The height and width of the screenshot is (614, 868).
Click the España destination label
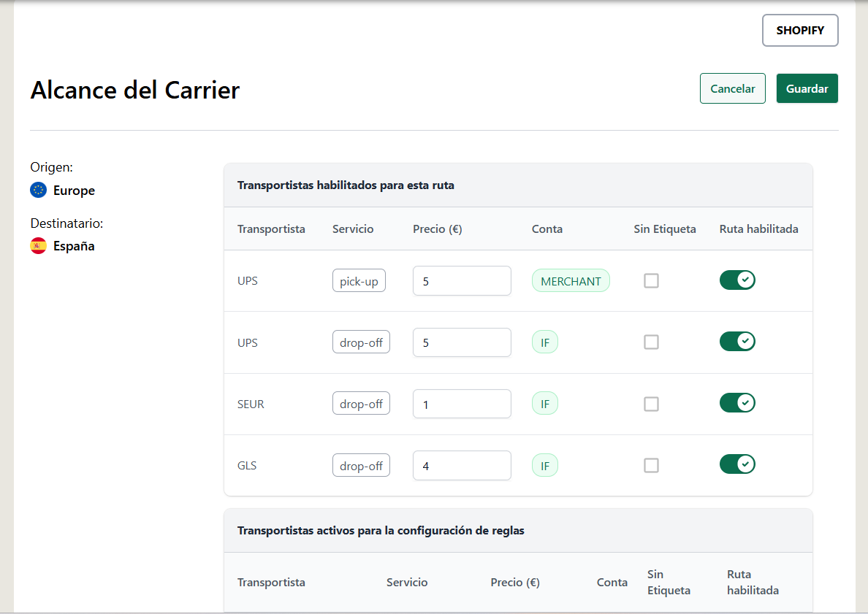click(74, 246)
